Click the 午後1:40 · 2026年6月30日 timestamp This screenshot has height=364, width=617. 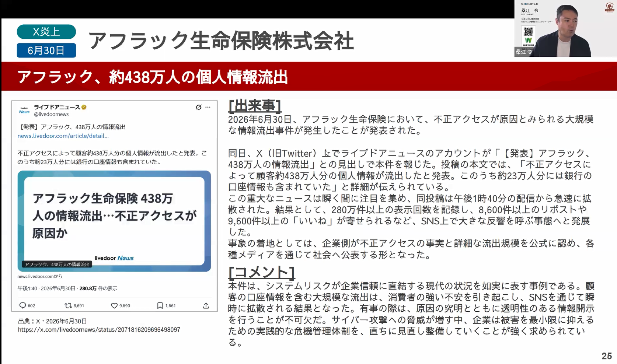click(x=46, y=288)
